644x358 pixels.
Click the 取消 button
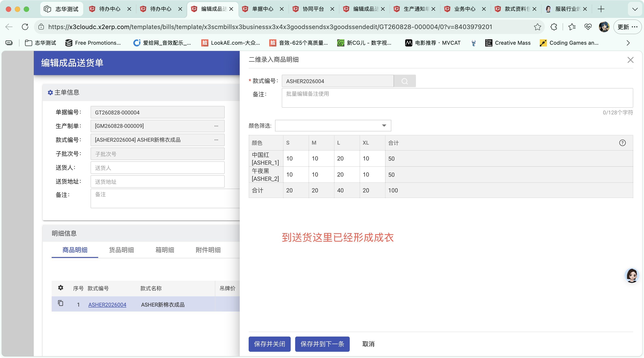point(368,344)
